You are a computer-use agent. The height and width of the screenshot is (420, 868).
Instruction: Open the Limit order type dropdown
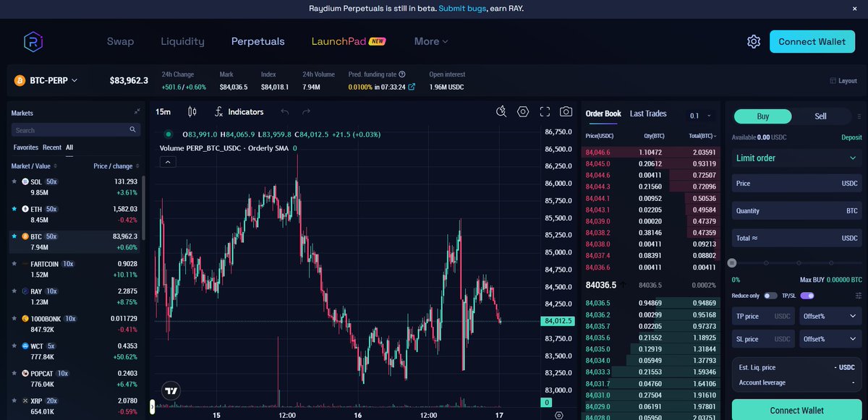click(x=796, y=158)
